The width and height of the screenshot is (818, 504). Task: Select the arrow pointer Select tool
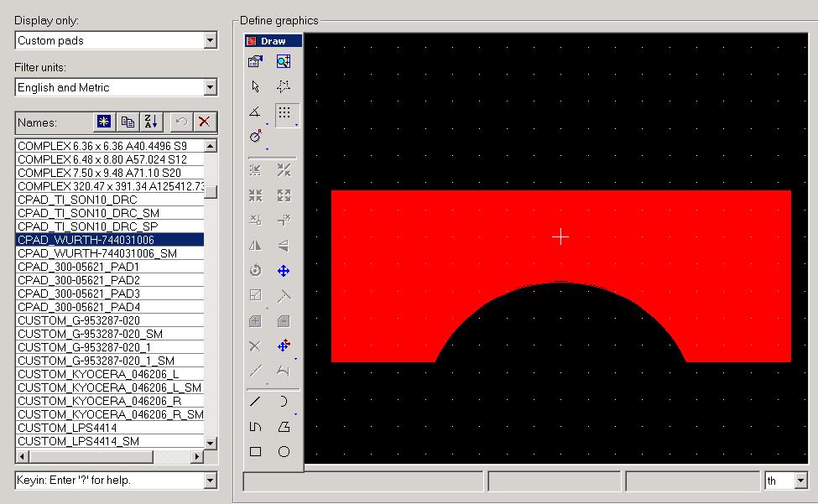(255, 86)
